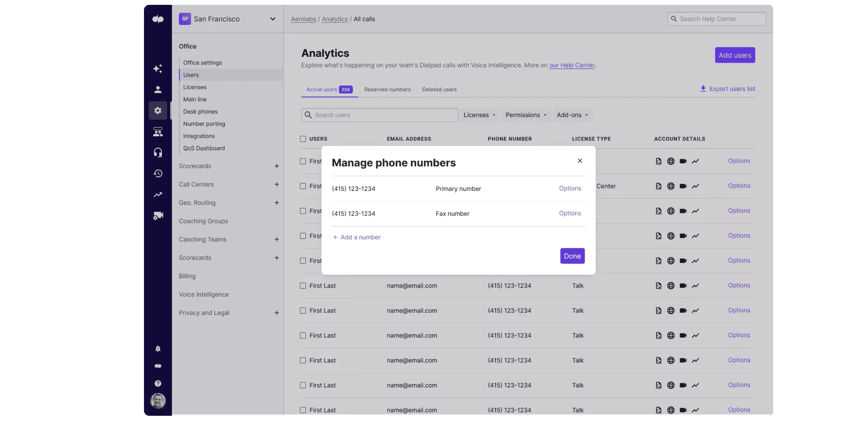Click the globe icon in first user row
This screenshot has width=868, height=422.
point(671,161)
